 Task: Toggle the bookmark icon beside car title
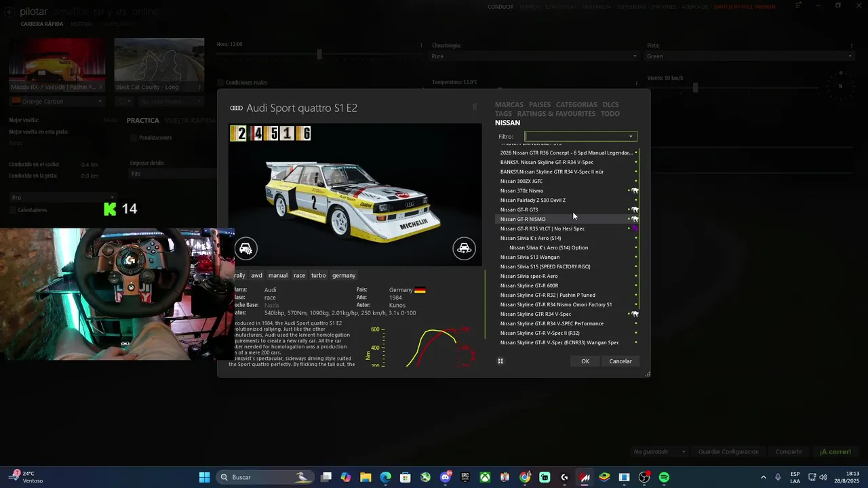pos(475,107)
